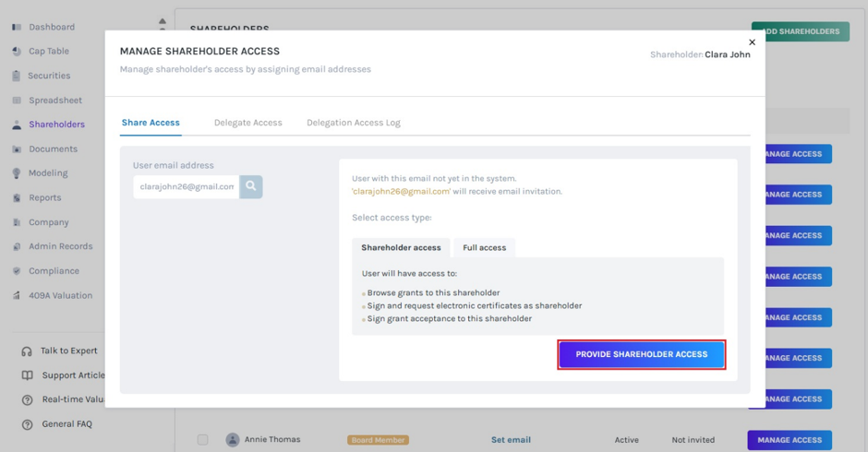Click Provide Shareholder Access button

(x=642, y=354)
